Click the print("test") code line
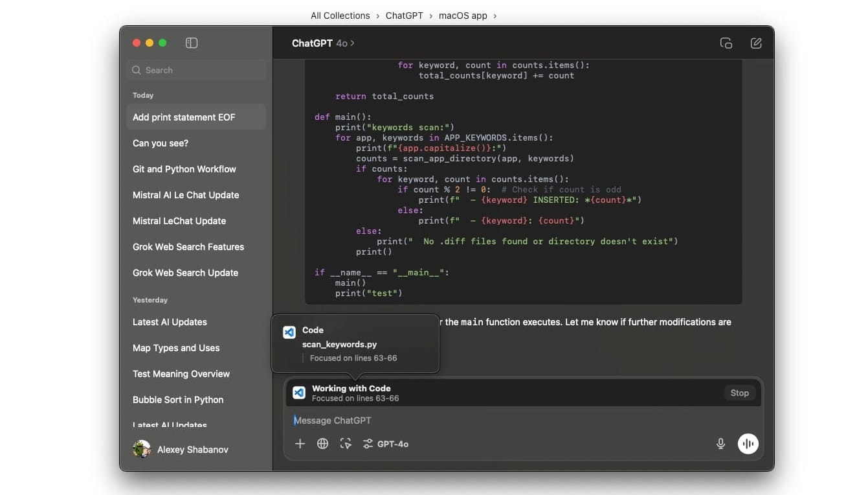Viewport: 868px width, 495px height. click(x=369, y=293)
